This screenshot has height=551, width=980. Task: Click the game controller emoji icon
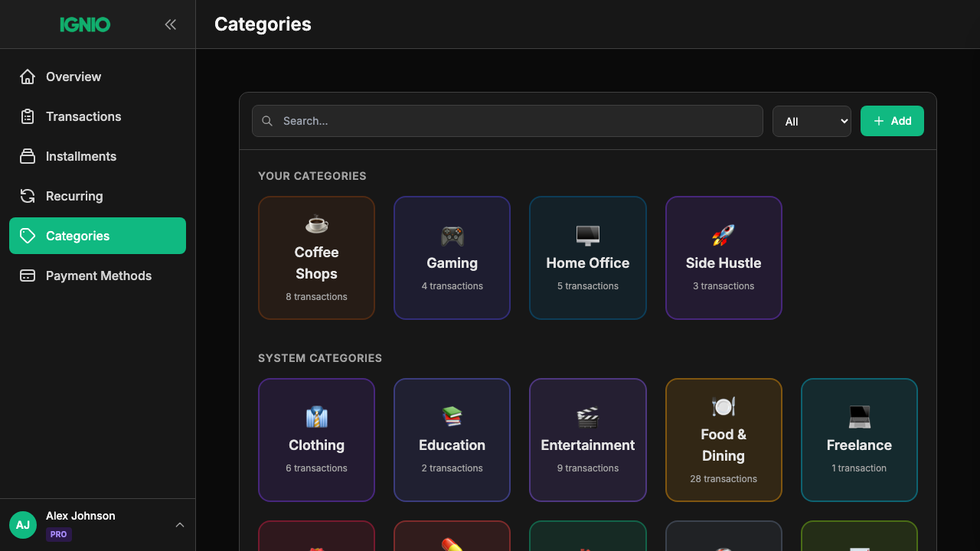click(452, 235)
